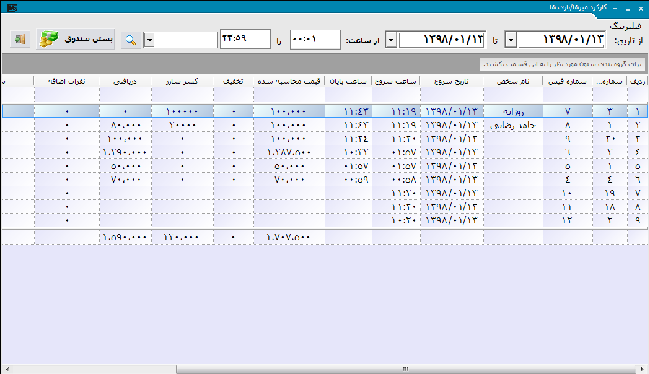Click the group-by hint box in the gray panel
The image size is (649, 374).
pyautogui.click(x=562, y=64)
